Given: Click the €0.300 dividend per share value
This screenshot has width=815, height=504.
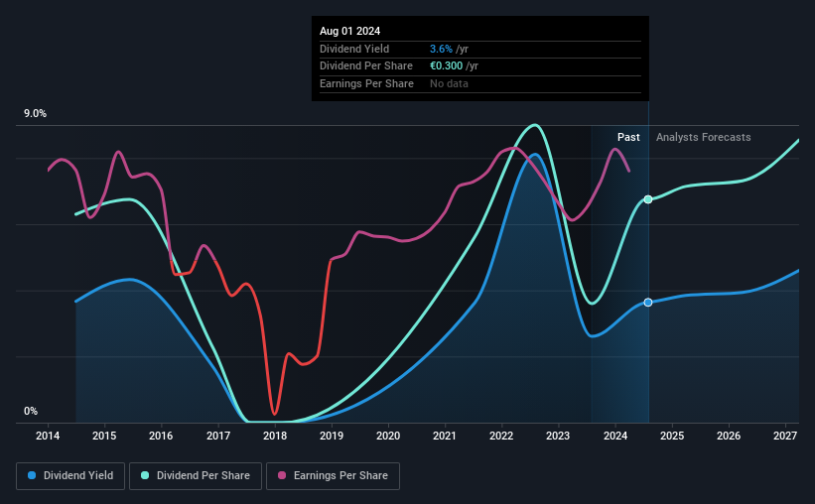Looking at the screenshot, I should click(446, 66).
